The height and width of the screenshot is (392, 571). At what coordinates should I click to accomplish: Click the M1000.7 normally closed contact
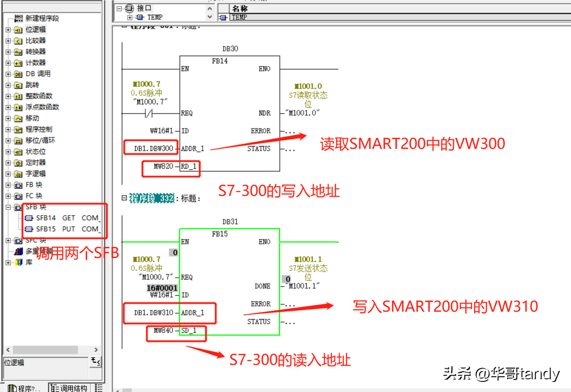148,113
